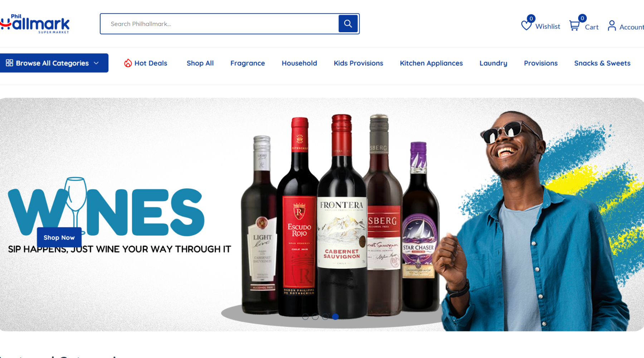Select the active fourth carousel dot
Screen dimensions: 644x358
[x=335, y=316]
